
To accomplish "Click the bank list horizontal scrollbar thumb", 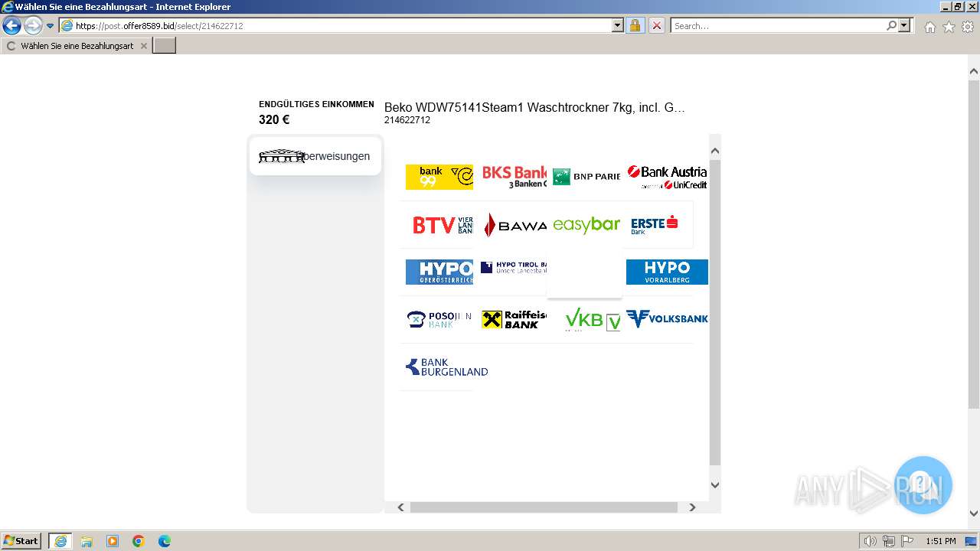I will (x=544, y=507).
